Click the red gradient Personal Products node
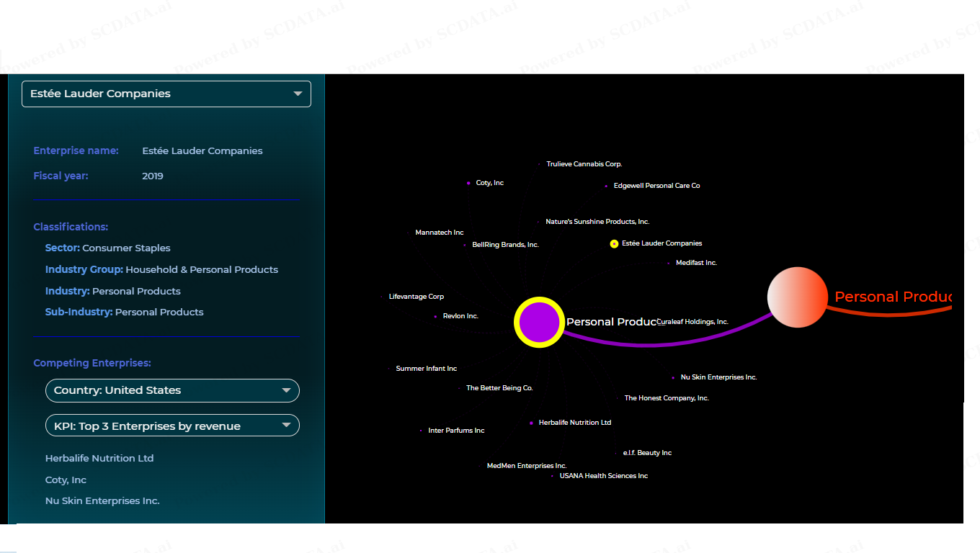Screen dimensions: 980x553 point(798,297)
